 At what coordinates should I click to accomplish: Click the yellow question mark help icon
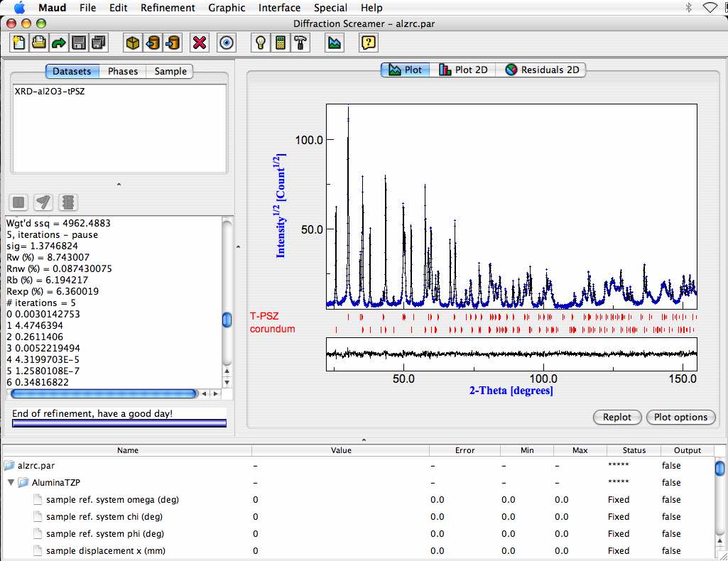(x=368, y=43)
